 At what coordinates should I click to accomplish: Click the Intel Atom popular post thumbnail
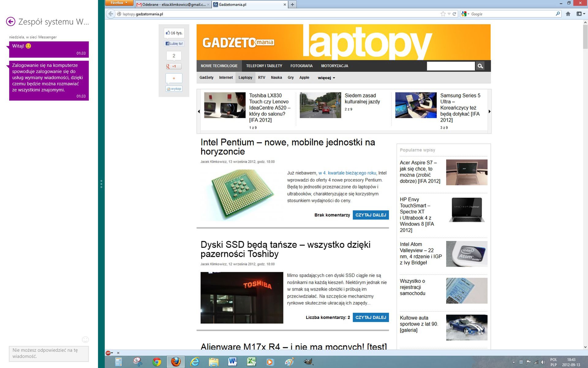pyautogui.click(x=466, y=254)
